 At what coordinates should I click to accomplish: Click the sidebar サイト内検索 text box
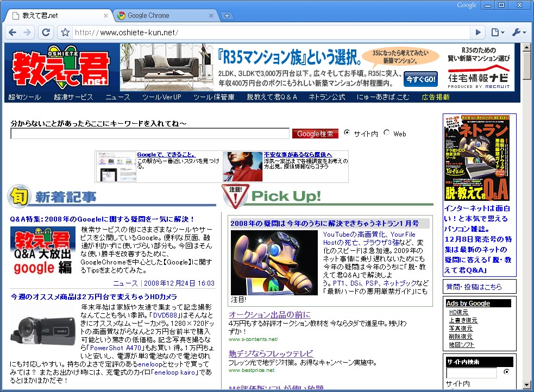(472, 373)
